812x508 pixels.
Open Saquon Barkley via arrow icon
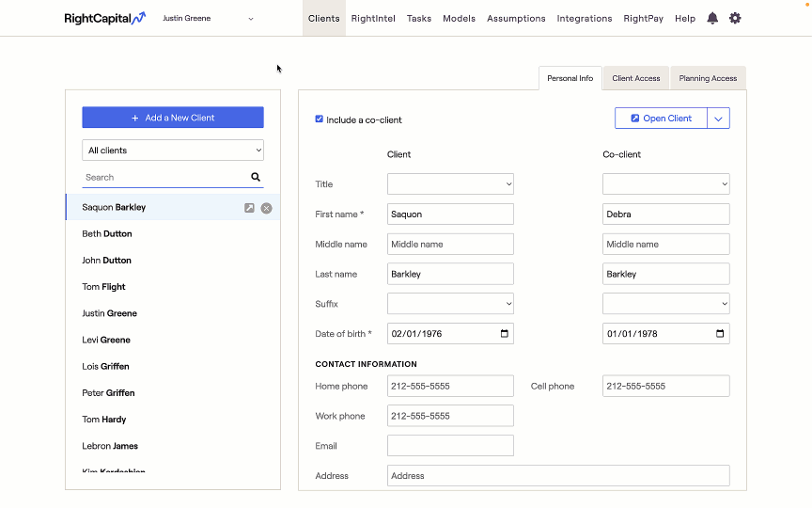point(249,208)
